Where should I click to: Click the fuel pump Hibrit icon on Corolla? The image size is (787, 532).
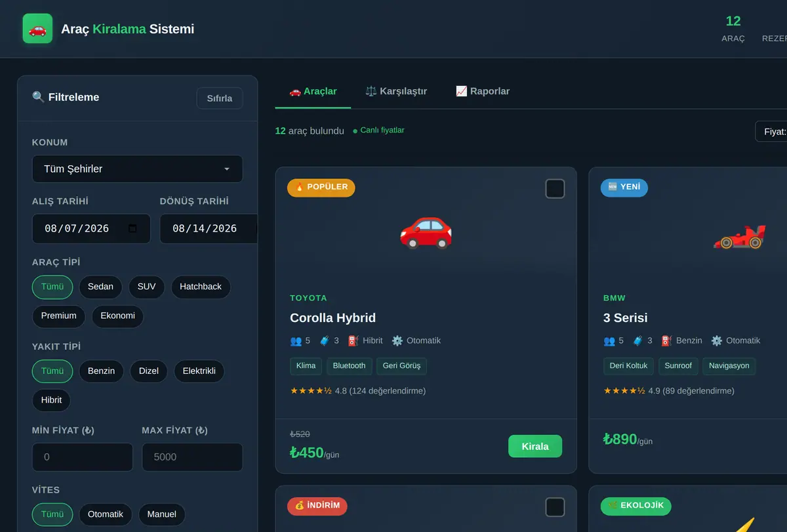(x=353, y=340)
